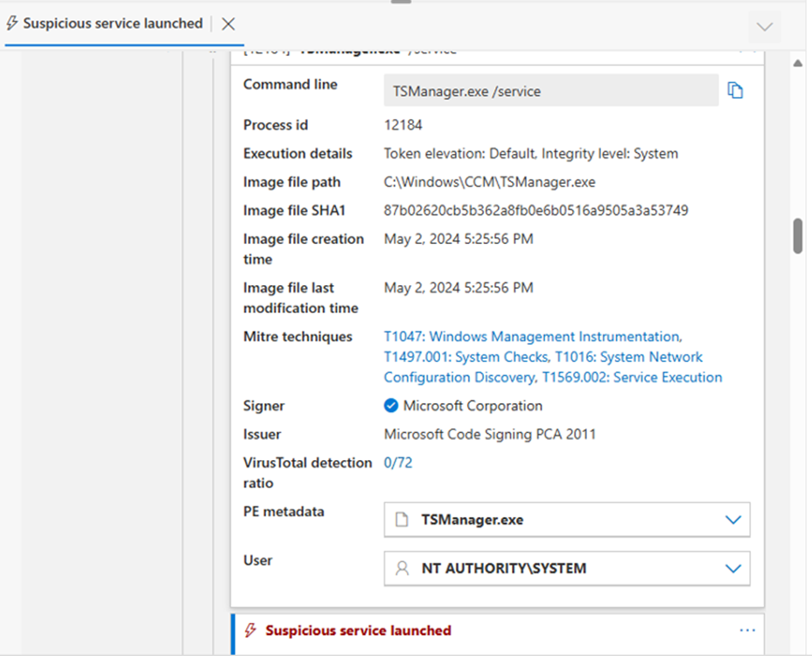Click the scroll up arrow
Image resolution: width=812 pixels, height=656 pixels.
point(798,64)
